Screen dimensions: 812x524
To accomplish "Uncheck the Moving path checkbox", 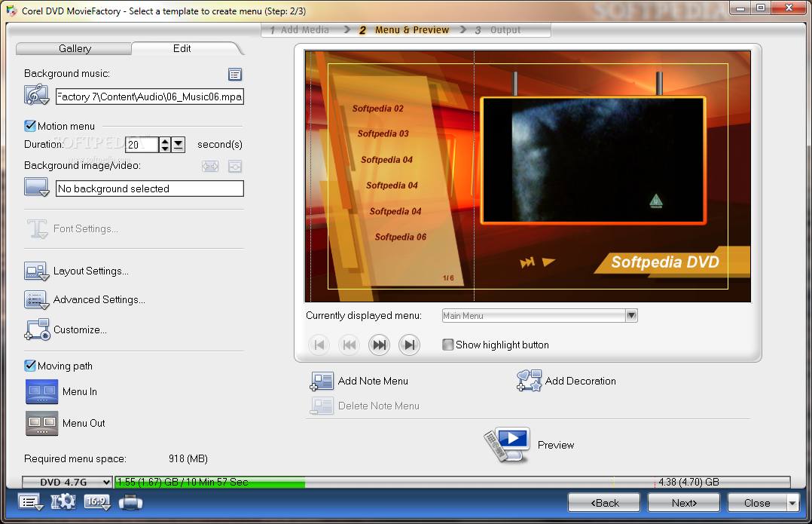I will coord(30,366).
